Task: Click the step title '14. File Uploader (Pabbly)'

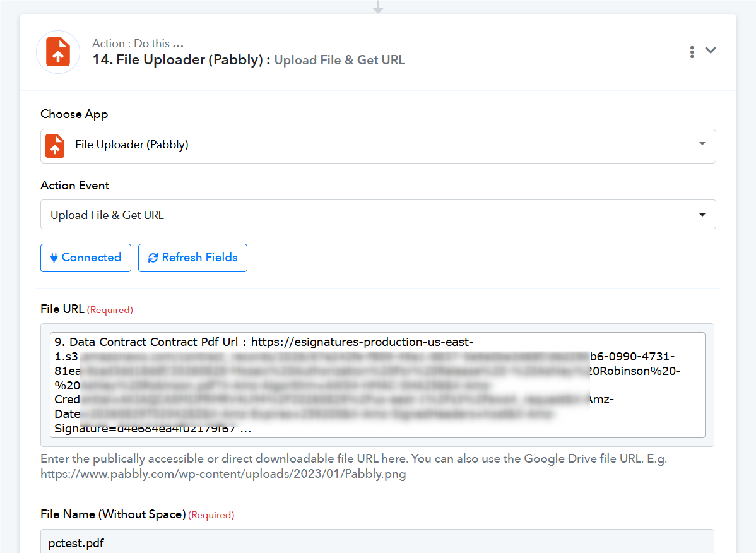Action: pyautogui.click(x=181, y=60)
